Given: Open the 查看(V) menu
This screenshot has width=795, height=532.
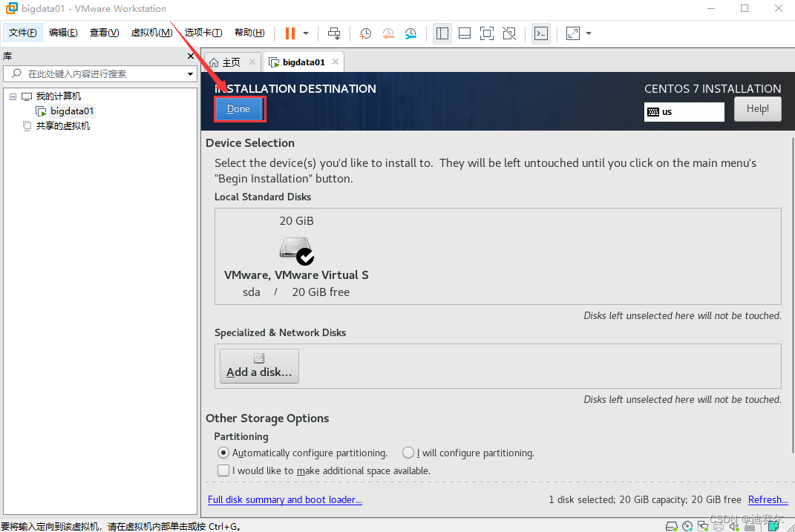Looking at the screenshot, I should [x=105, y=33].
